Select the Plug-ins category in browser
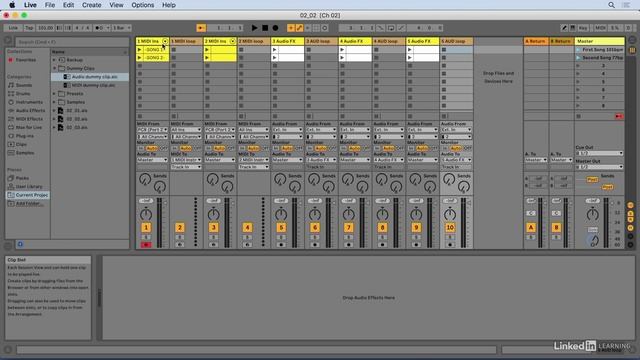 (x=24, y=136)
